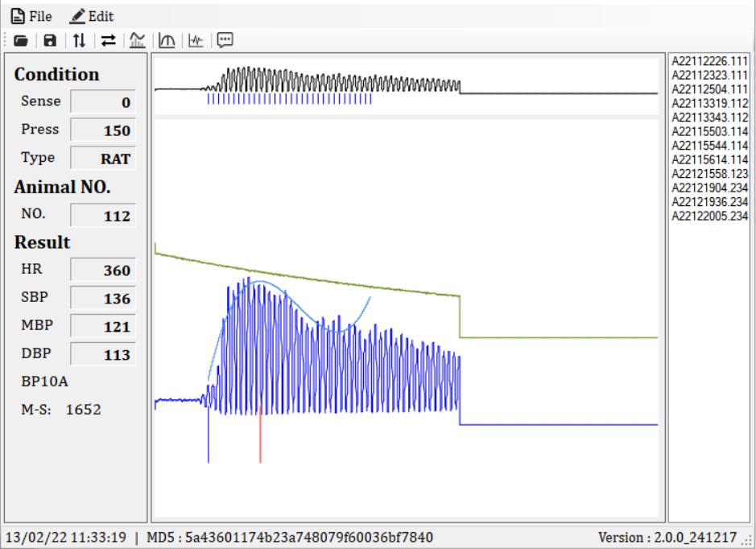Click the open folder toolbar icon
This screenshot has width=756, height=549.
click(21, 40)
